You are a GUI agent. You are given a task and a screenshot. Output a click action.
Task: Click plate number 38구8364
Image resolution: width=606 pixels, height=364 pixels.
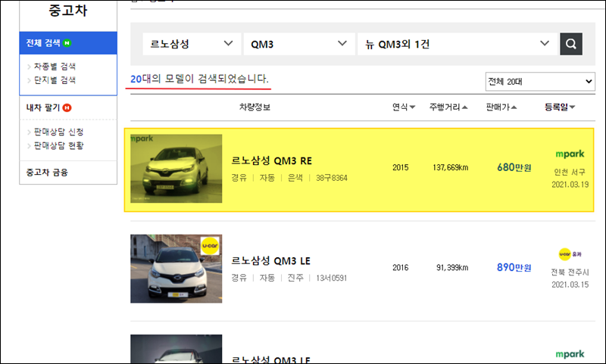pos(332,178)
